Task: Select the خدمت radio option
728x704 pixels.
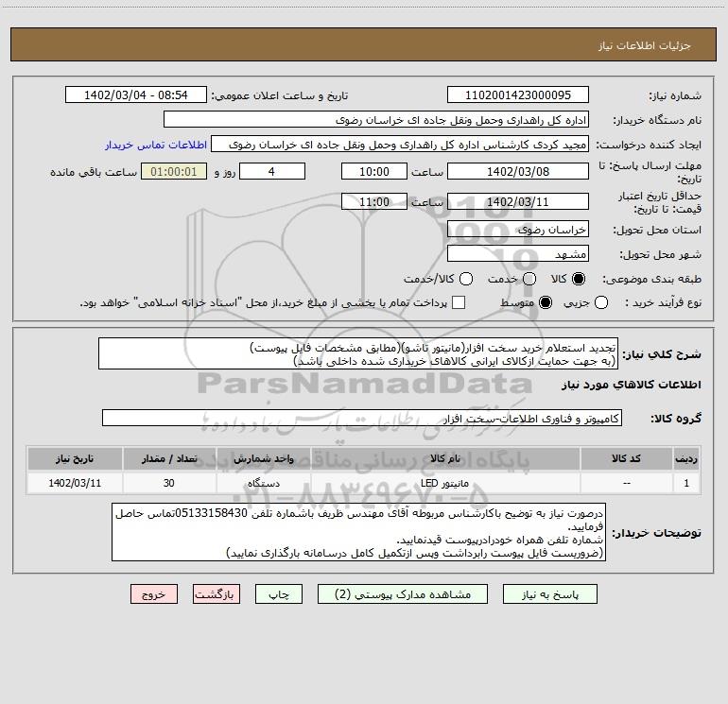Action: (529, 279)
